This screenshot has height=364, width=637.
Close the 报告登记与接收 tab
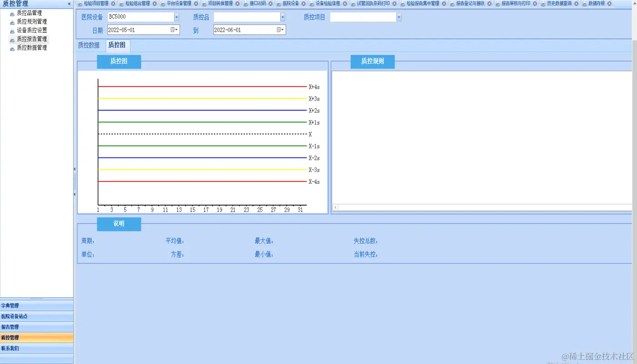point(490,4)
